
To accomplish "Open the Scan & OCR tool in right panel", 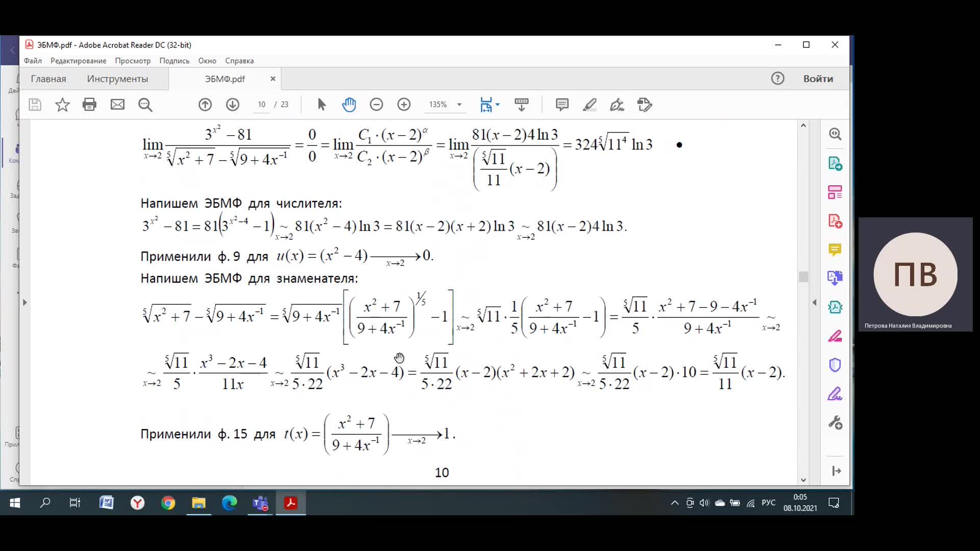I will pos(835,307).
